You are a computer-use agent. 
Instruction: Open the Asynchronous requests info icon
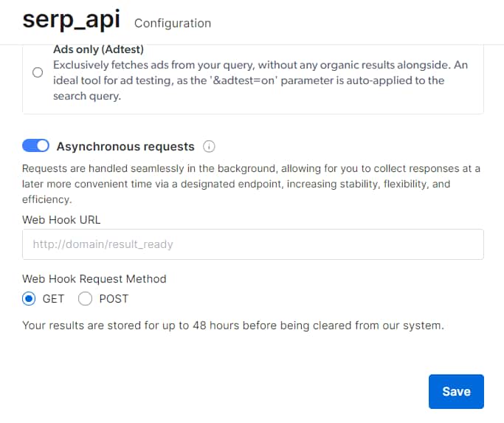[209, 146]
